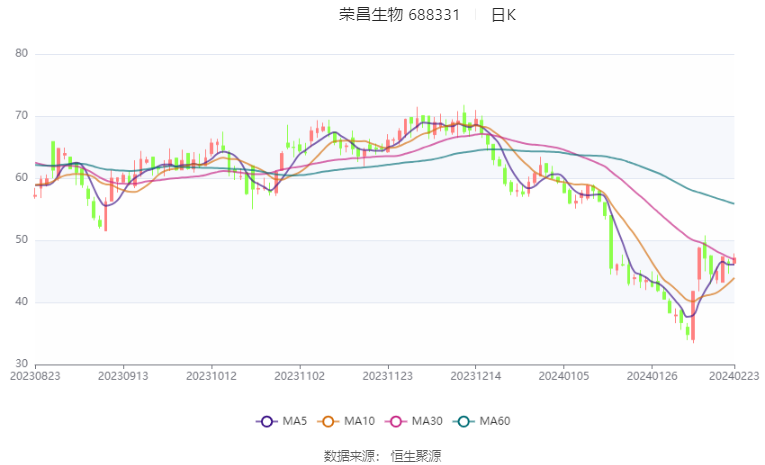Toggle the MA10 series via its text label
Image resolution: width=765 pixels, height=465 pixels.
point(359,422)
